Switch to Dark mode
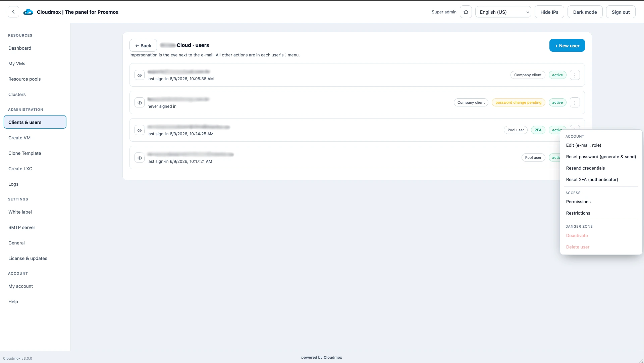 (x=585, y=12)
